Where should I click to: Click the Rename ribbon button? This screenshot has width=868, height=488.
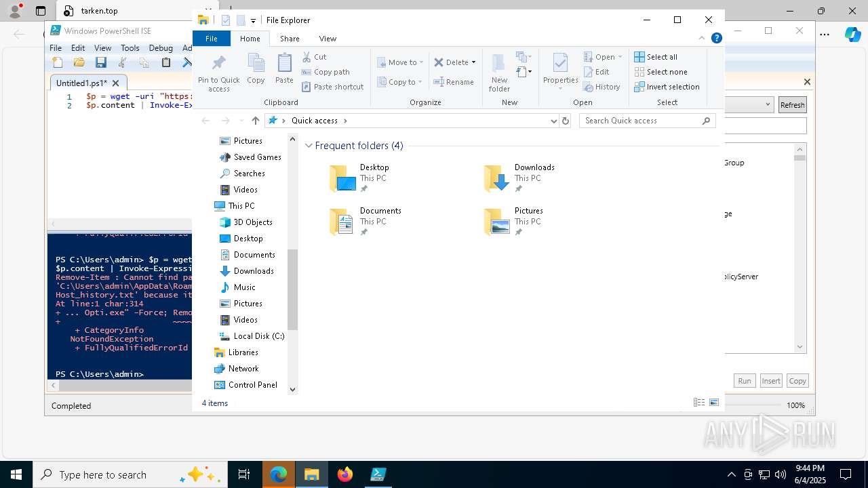pos(454,82)
